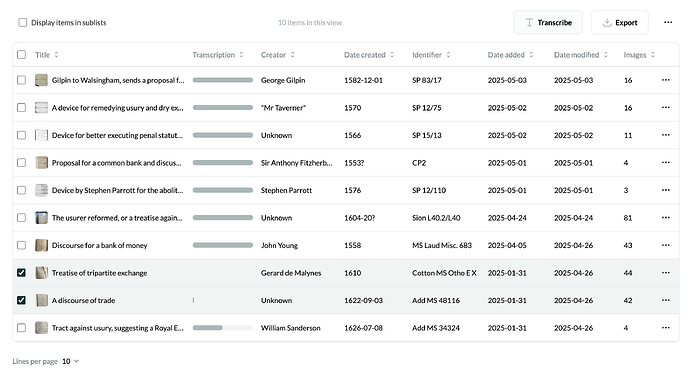Click images count 81
This screenshot has height=373, width=690.
coord(628,218)
